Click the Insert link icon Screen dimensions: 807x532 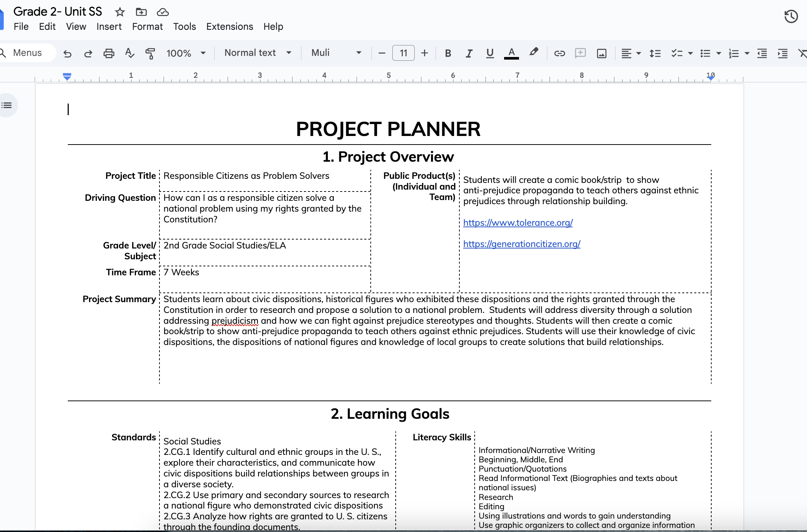pos(559,53)
